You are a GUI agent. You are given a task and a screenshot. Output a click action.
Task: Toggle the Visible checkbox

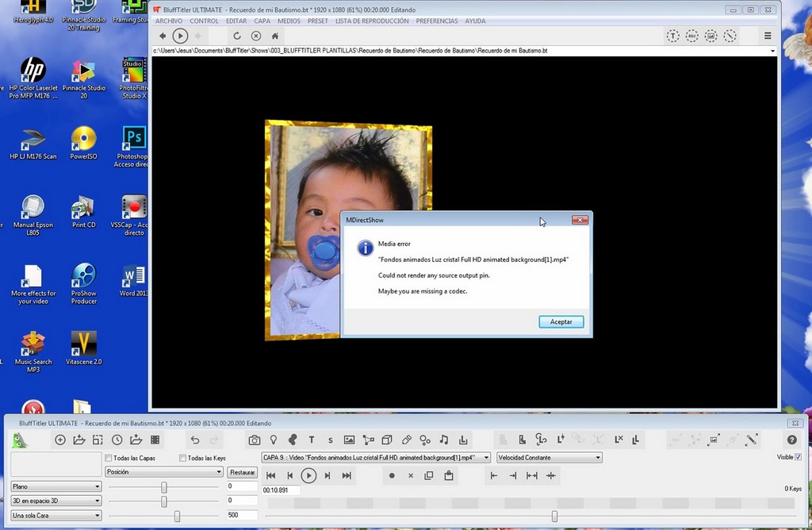coord(798,457)
